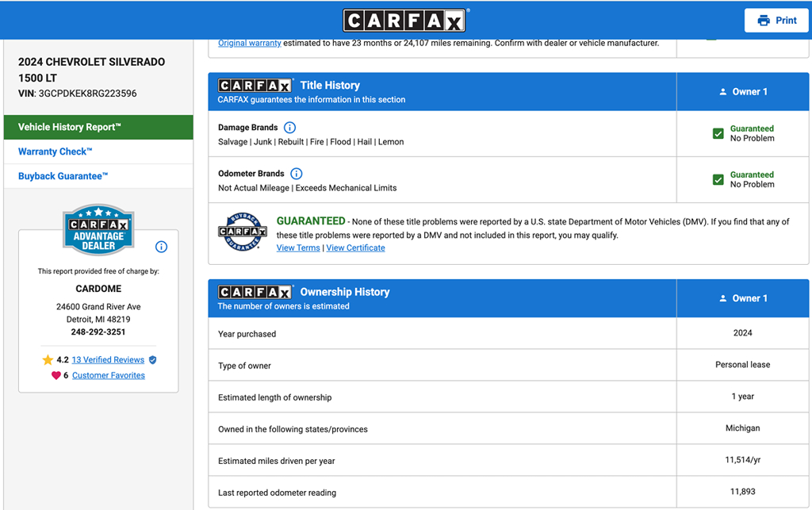Image resolution: width=812 pixels, height=510 pixels.
Task: Show info for Odometer Brands
Action: tap(297, 174)
